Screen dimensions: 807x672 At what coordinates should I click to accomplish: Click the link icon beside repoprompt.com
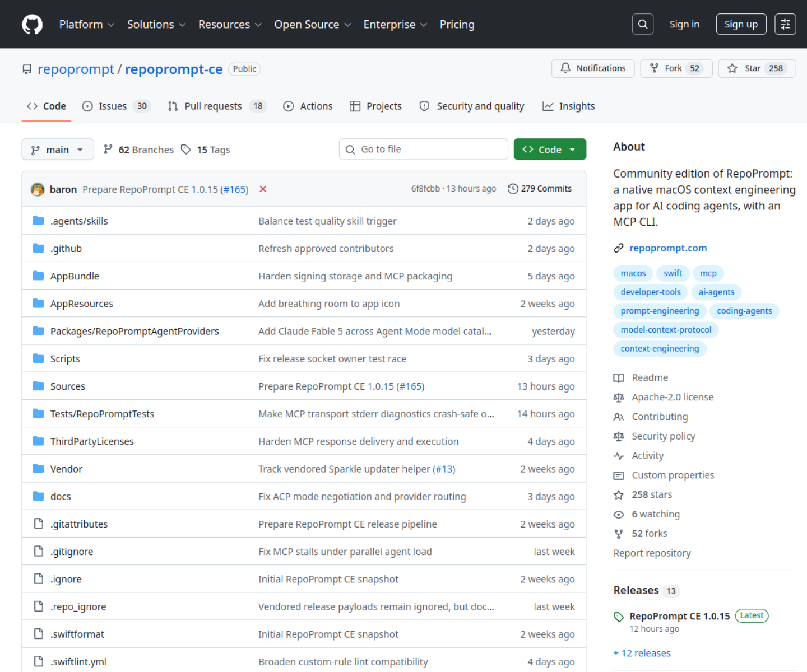point(619,248)
